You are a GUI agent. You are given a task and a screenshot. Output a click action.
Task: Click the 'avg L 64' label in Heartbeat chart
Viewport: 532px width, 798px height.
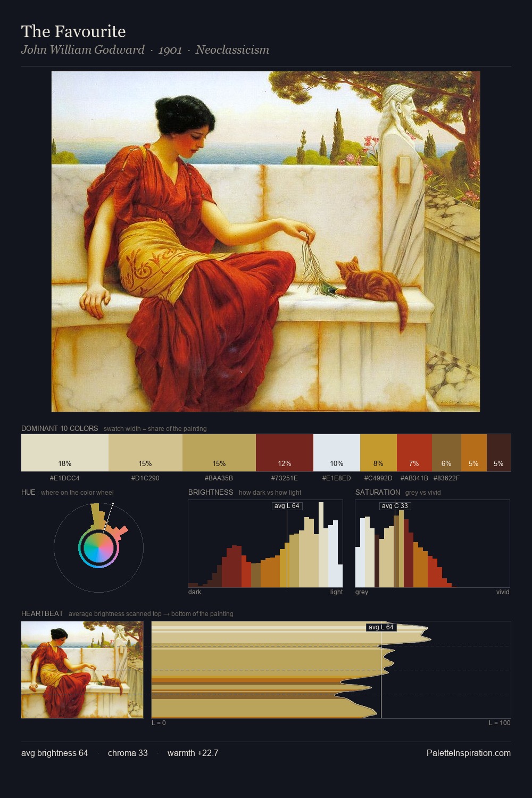coord(381,627)
